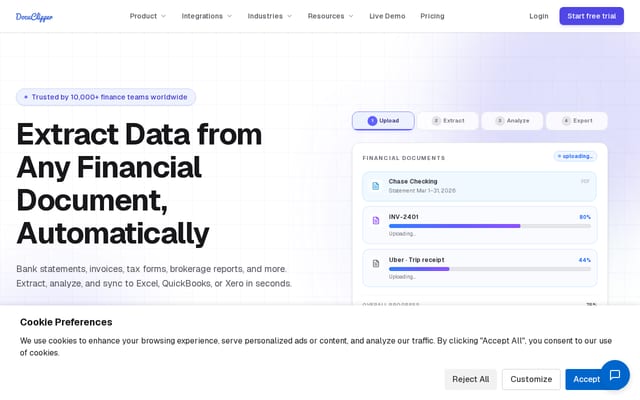The image size is (640, 400).
Task: Click the FINANCIAL DOCUMENTS heading
Action: [x=404, y=158]
